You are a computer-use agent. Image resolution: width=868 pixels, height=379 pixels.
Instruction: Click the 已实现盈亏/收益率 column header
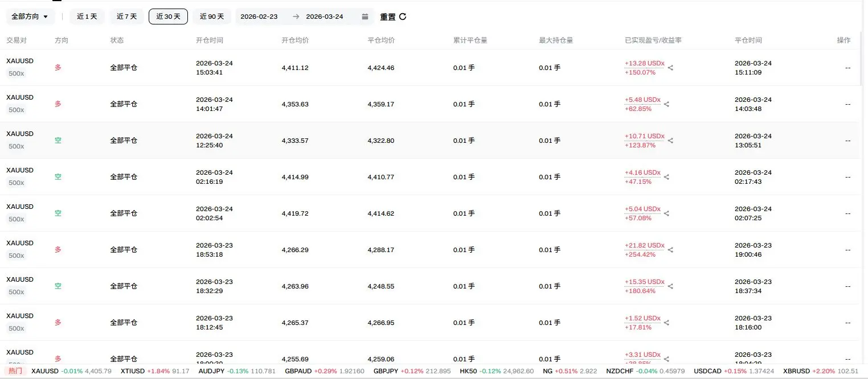coord(653,40)
